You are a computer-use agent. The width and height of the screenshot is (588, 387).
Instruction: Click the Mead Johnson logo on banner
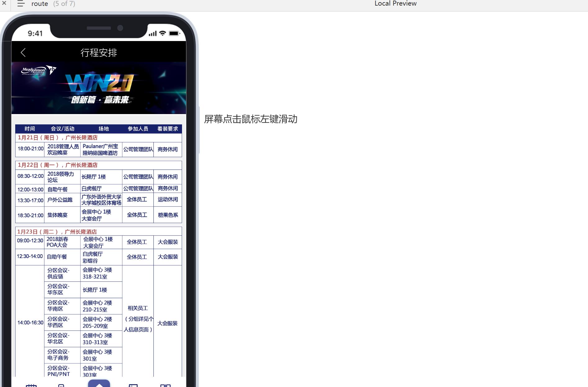38,71
